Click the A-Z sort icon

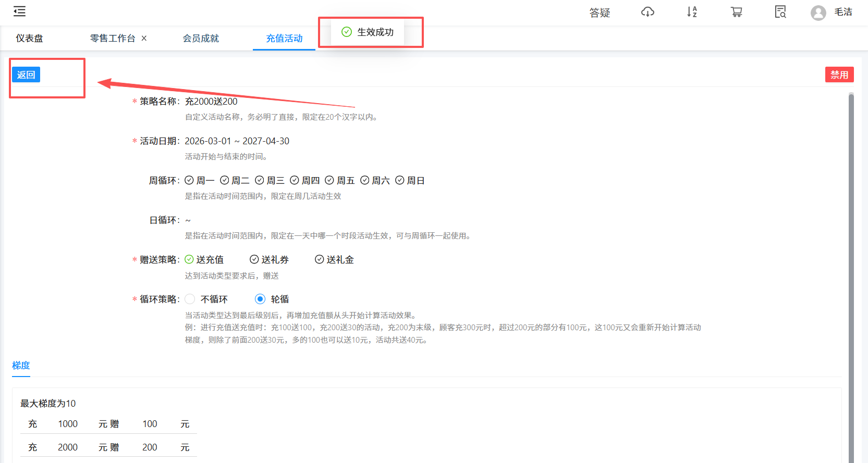[x=692, y=12]
